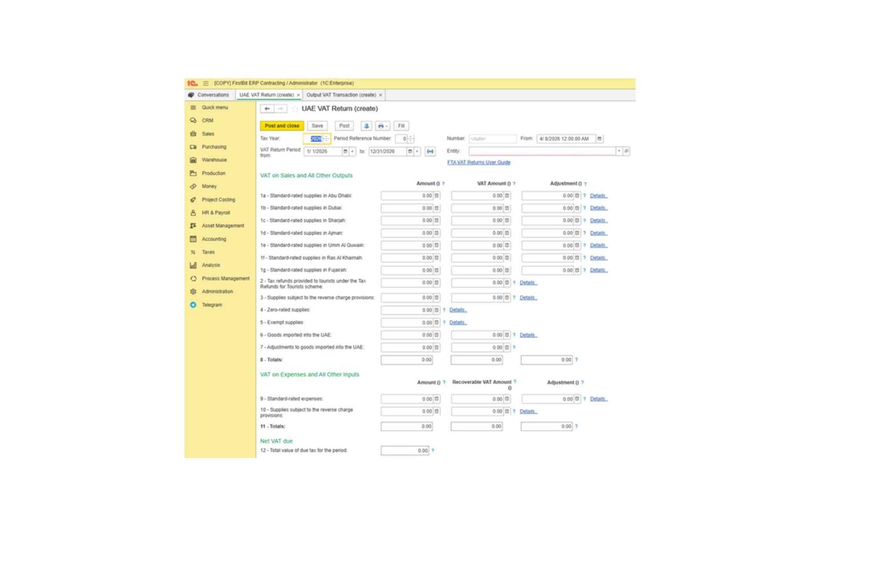
Task: Open the FTA VAT Returns User Guide link
Action: (478, 162)
